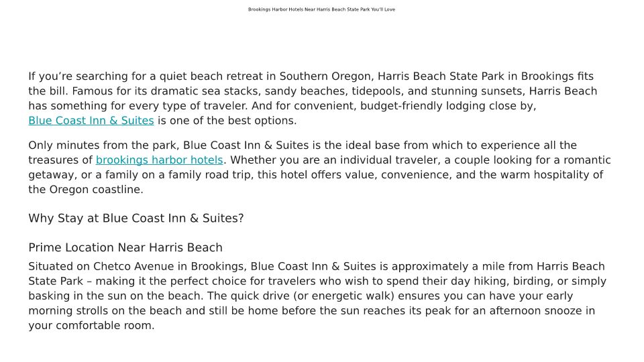Click the text "is one of the best options."
Viewport: 644px width, 362px height.
(227, 121)
